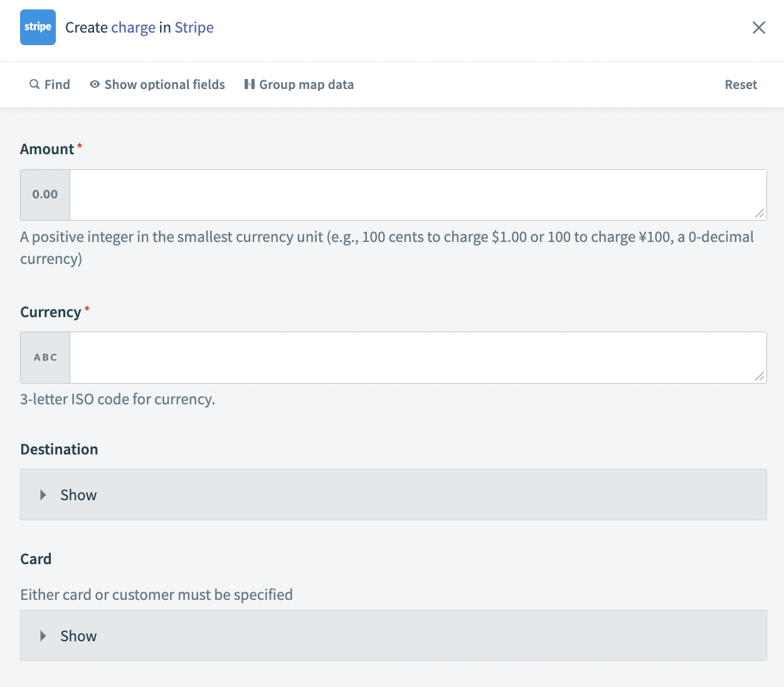Click the eye icon for optional fields
Viewport: 784px width, 687px height.
tap(95, 84)
